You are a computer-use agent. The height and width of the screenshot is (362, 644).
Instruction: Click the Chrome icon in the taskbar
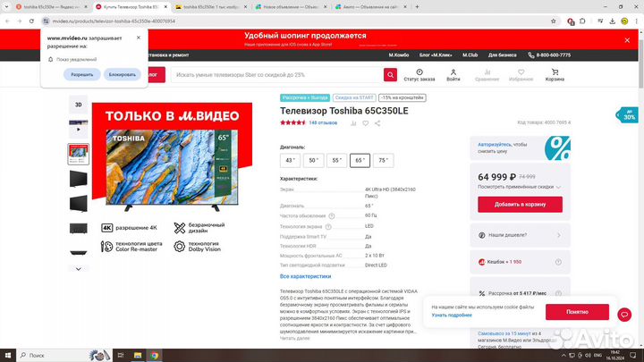[155, 356]
